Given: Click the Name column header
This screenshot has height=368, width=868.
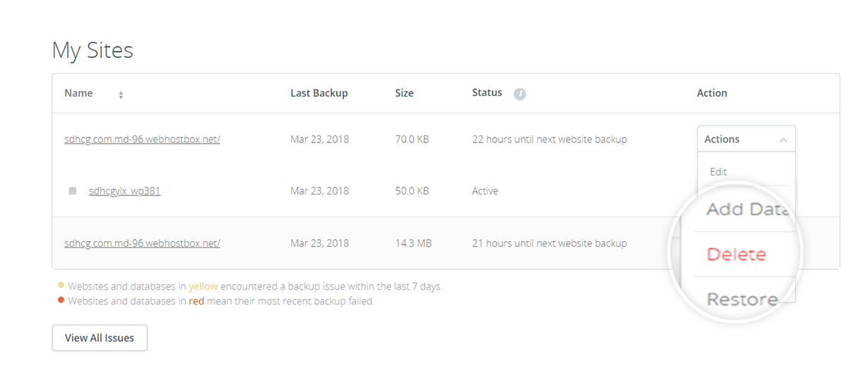Looking at the screenshot, I should click(78, 93).
